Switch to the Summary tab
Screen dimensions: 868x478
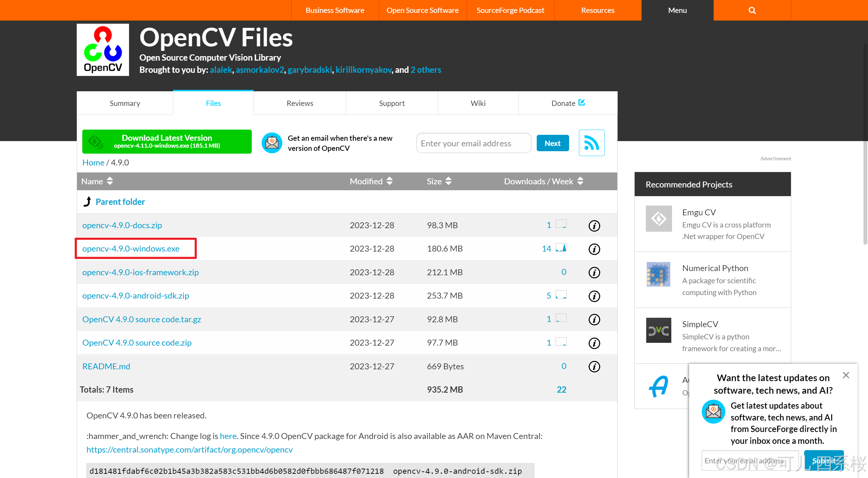(x=125, y=103)
